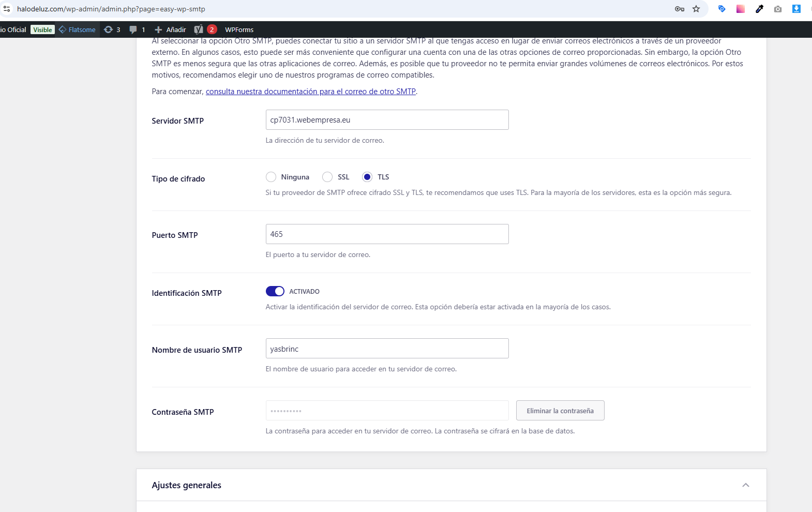Open the site name Oficial menu
The width and height of the screenshot is (812, 512).
[13, 29]
